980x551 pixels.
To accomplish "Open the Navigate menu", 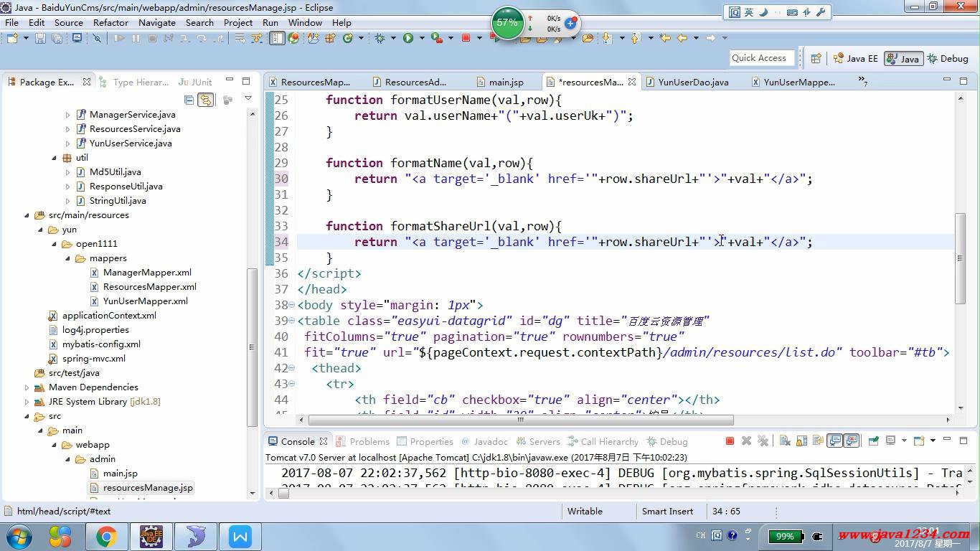I will (157, 22).
